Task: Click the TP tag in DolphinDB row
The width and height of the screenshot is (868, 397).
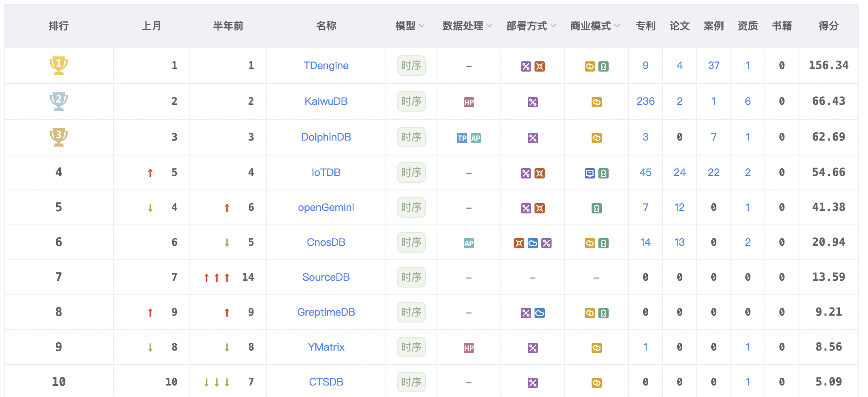Action: pyautogui.click(x=462, y=138)
